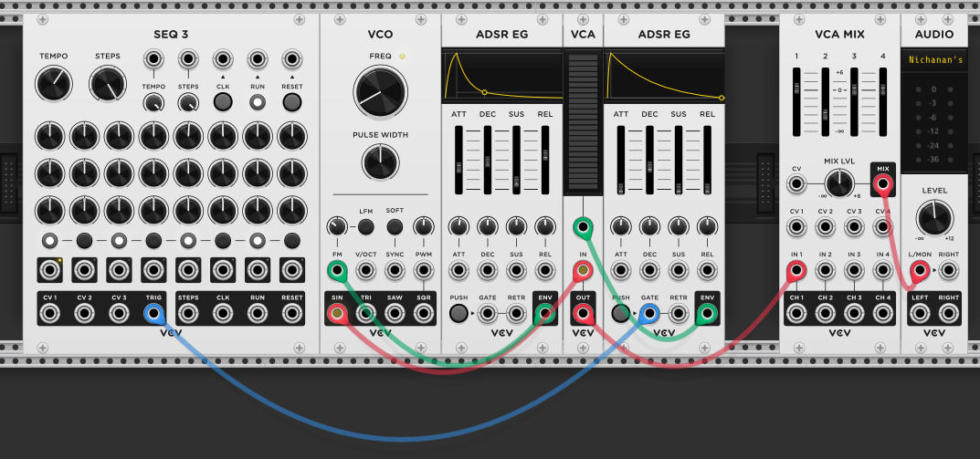Click the CLK output jack in SEQ 3's bottom row
Image resolution: width=980 pixels, height=459 pixels.
[223, 314]
